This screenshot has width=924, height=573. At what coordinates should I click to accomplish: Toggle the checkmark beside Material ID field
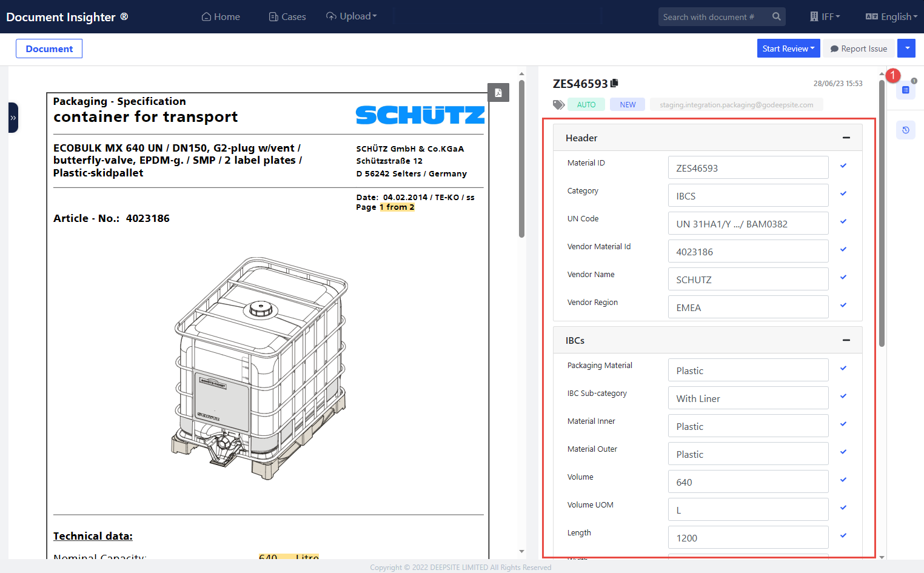coord(843,166)
